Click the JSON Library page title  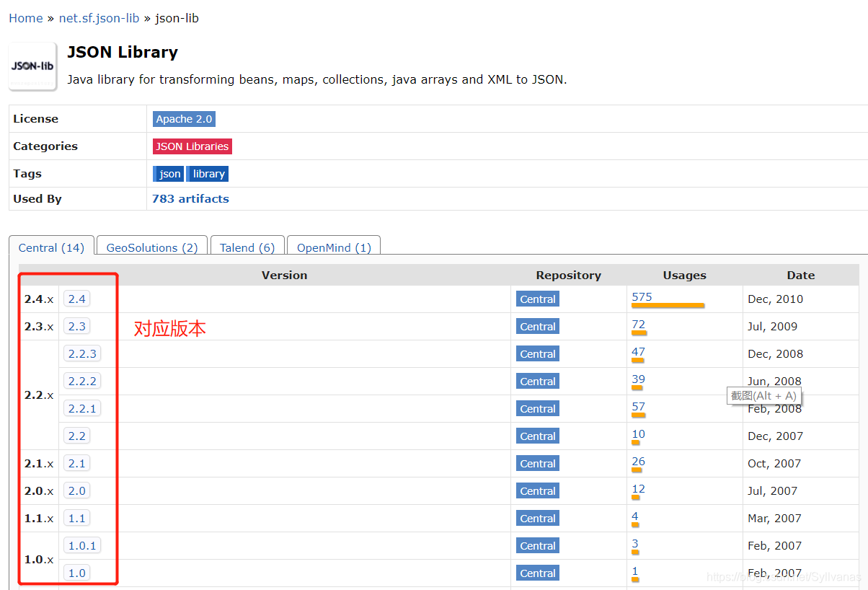(x=123, y=52)
